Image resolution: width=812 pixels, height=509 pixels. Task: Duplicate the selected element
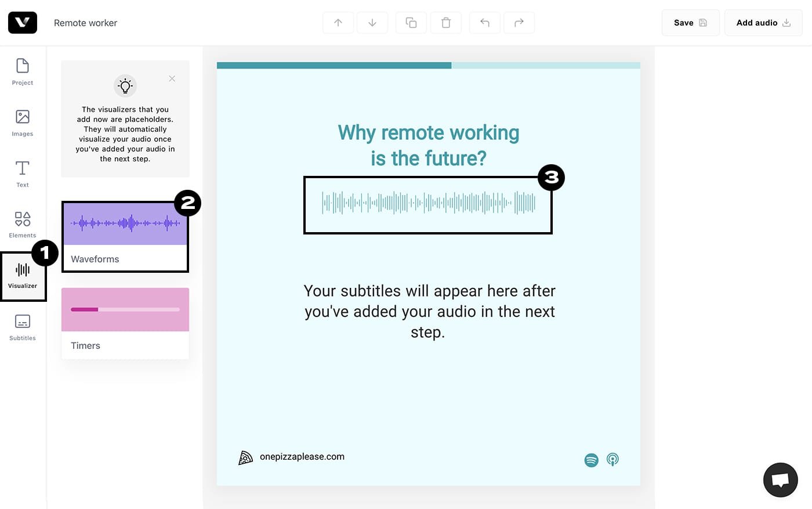(x=411, y=23)
